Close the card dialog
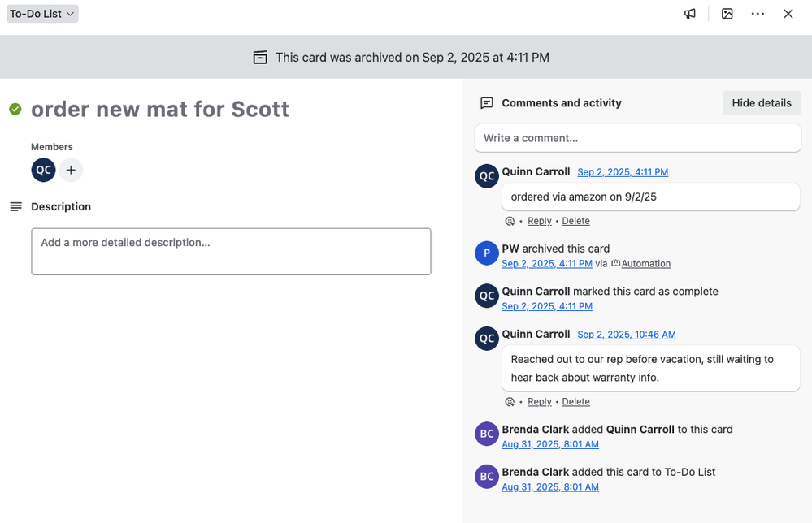 [x=788, y=14]
